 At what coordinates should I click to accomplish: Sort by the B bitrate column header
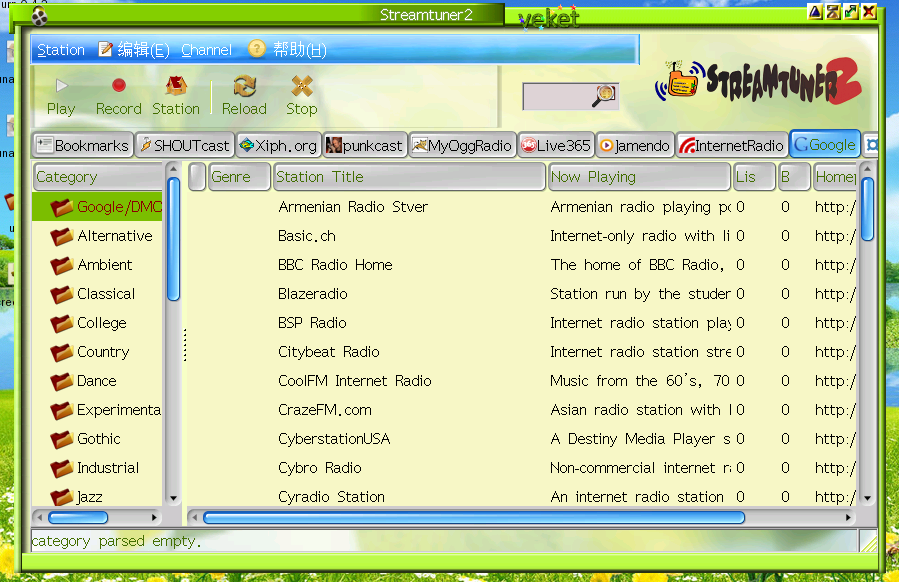coord(794,177)
